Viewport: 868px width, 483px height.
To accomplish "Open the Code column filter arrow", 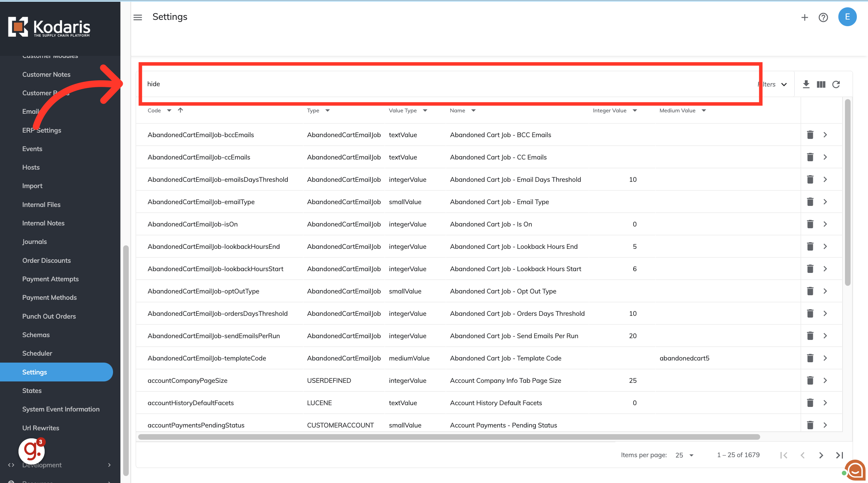I will 169,110.
